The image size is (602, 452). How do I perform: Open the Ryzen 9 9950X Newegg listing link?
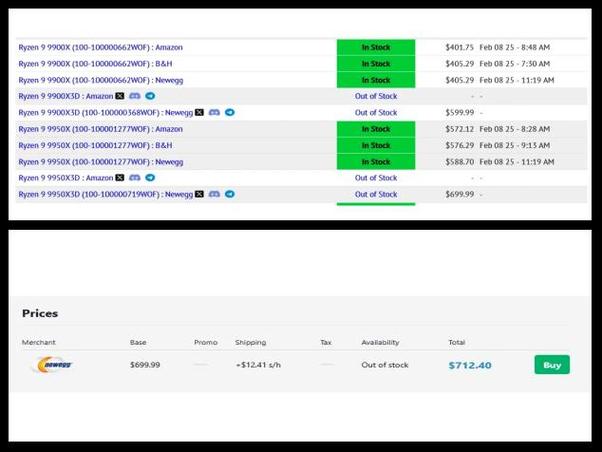click(101, 162)
